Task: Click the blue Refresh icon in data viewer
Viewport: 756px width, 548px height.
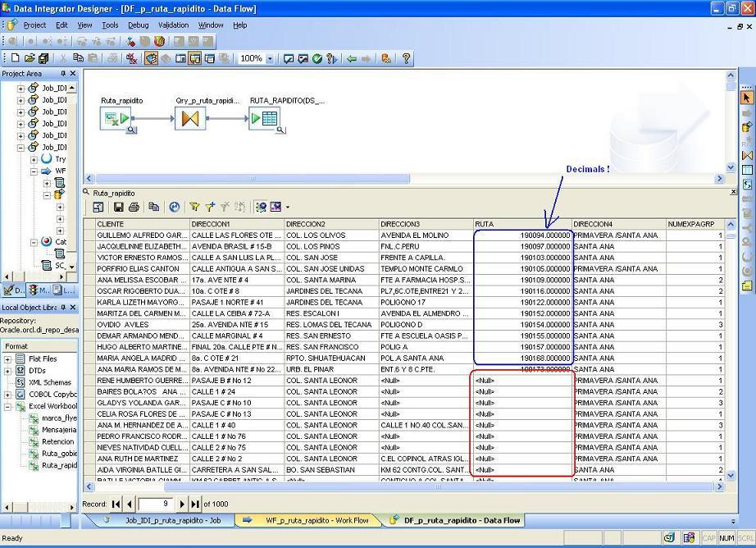Action: 174,207
